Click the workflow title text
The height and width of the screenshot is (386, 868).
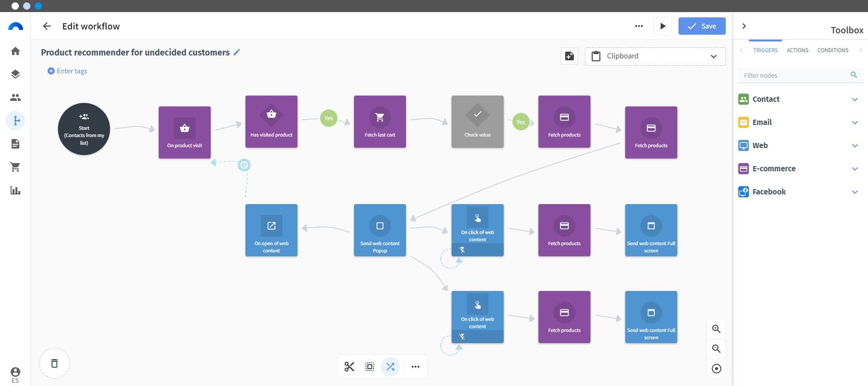pyautogui.click(x=136, y=52)
